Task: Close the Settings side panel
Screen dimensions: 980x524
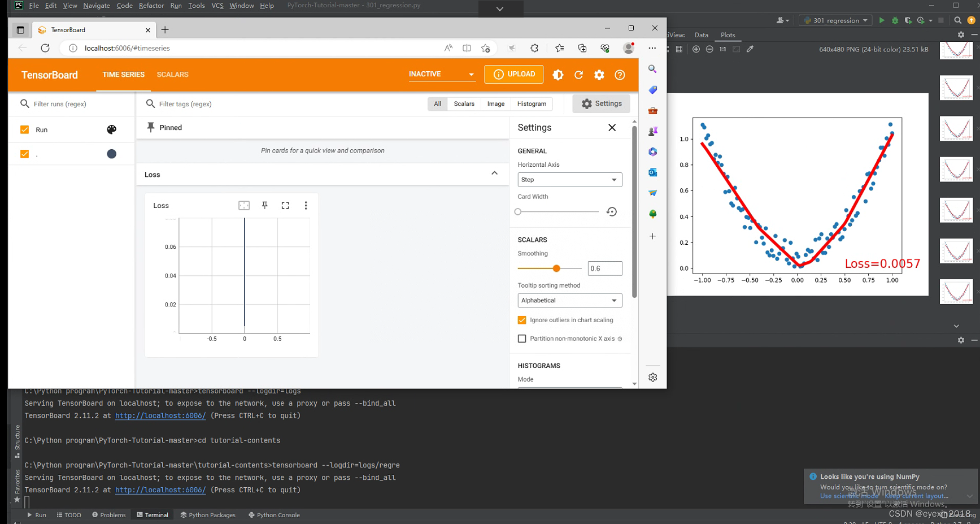Action: click(x=612, y=128)
